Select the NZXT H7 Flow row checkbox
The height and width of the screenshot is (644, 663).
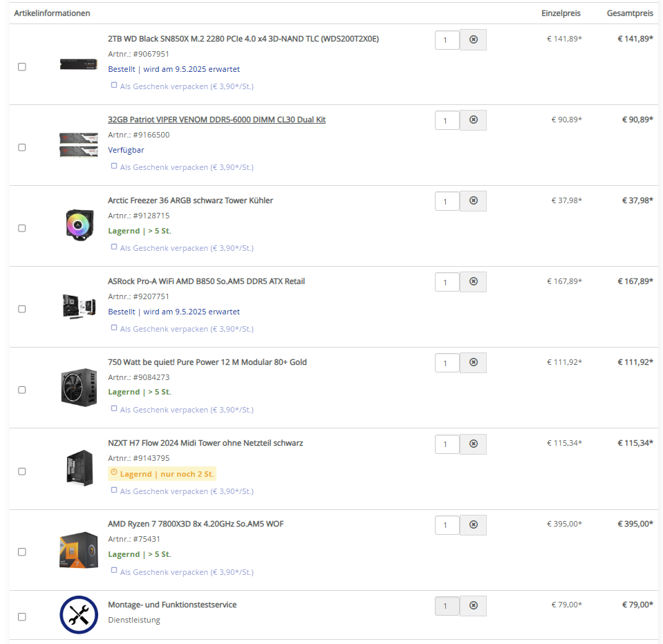(x=22, y=471)
